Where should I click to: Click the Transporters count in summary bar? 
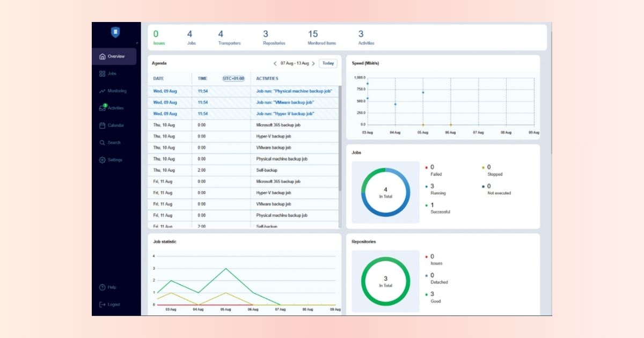pyautogui.click(x=221, y=34)
